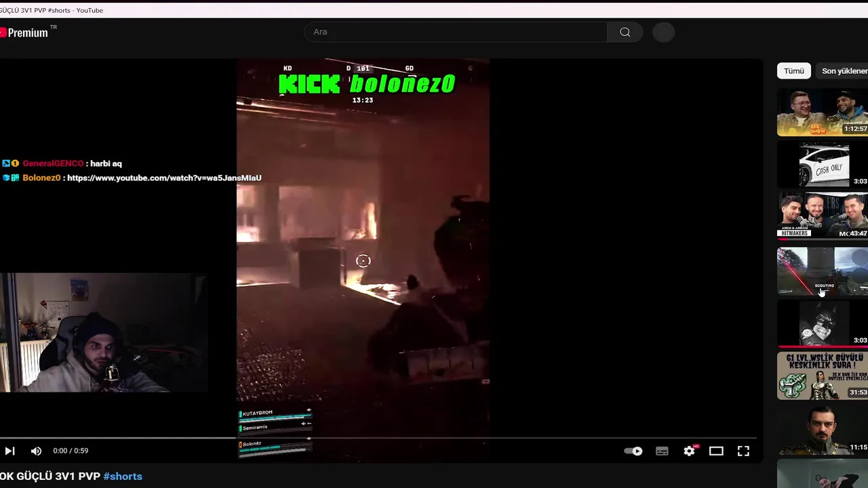The height and width of the screenshot is (488, 868).
Task: Enter fullscreen mode
Action: (x=743, y=451)
